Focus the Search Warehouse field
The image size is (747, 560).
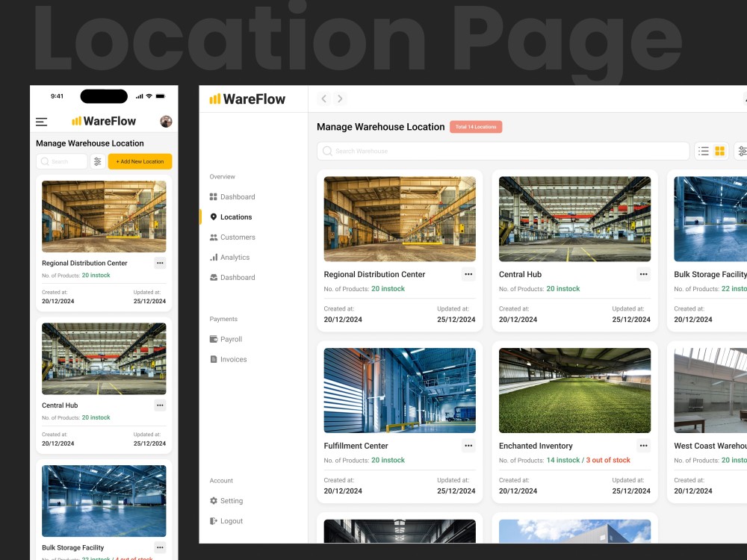503,151
